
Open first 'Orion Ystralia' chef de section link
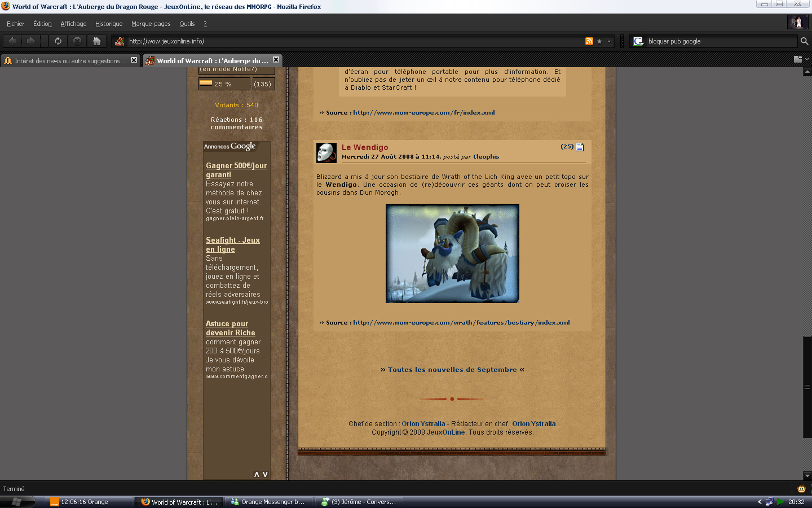[x=423, y=424]
